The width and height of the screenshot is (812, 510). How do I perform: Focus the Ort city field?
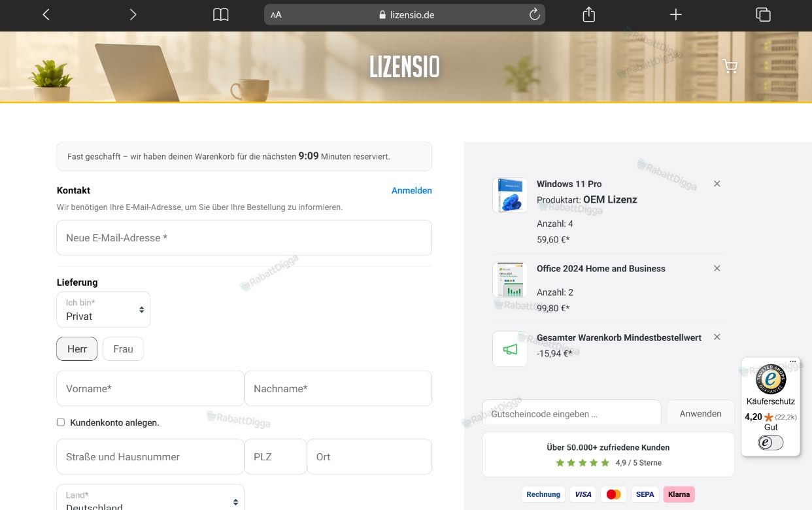(369, 457)
